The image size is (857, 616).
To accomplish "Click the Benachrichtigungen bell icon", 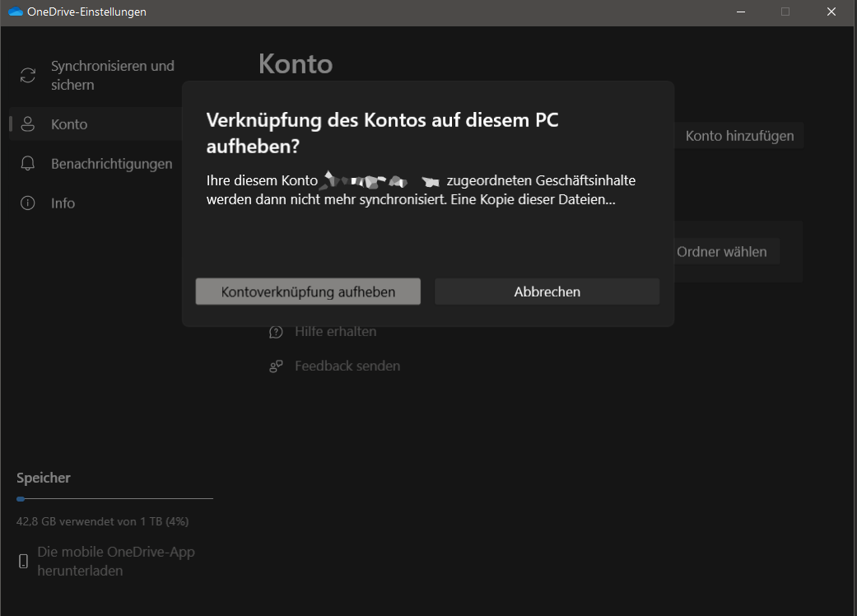I will 28,163.
